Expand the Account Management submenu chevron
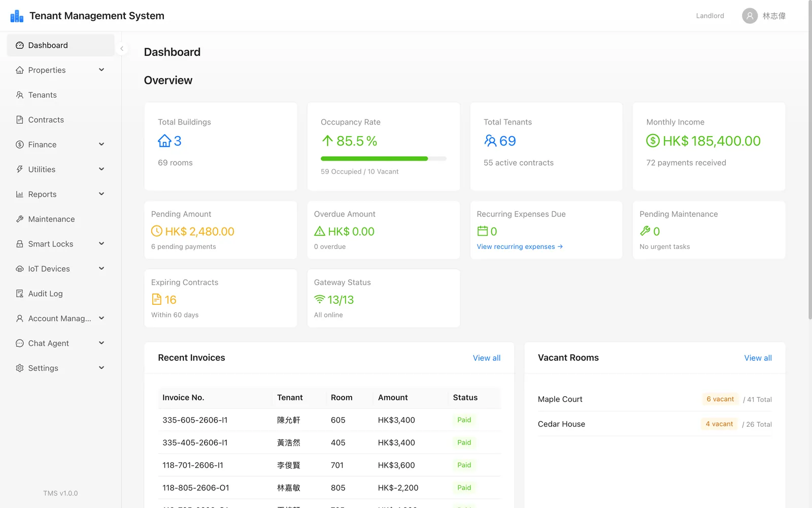The image size is (812, 508). pos(101,318)
